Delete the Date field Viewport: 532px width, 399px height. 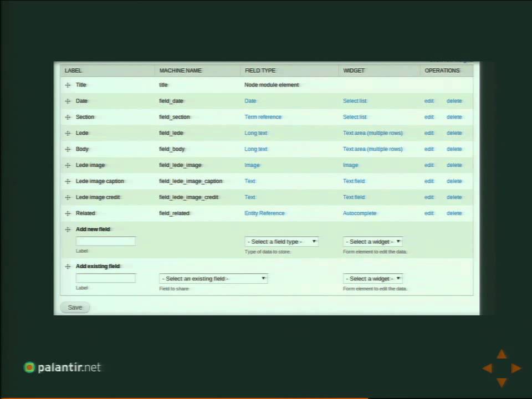tap(454, 101)
